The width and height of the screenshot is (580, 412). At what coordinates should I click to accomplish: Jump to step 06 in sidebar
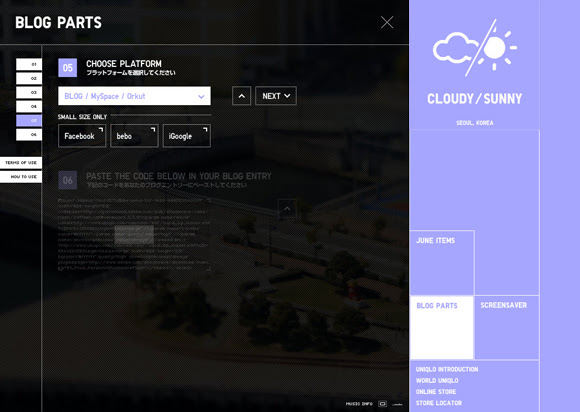pyautogui.click(x=29, y=135)
